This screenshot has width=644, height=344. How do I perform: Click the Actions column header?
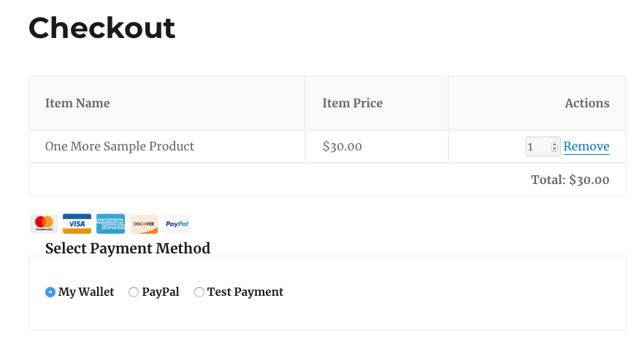pyautogui.click(x=587, y=103)
